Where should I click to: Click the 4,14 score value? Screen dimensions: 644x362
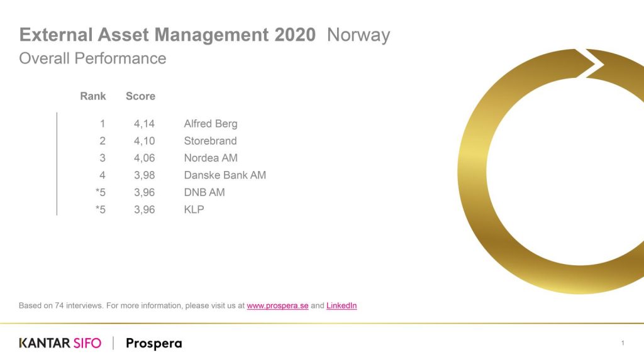click(144, 124)
